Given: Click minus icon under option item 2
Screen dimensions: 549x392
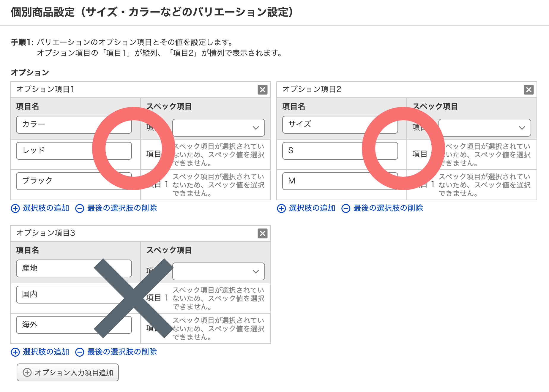Looking at the screenshot, I should 346,208.
